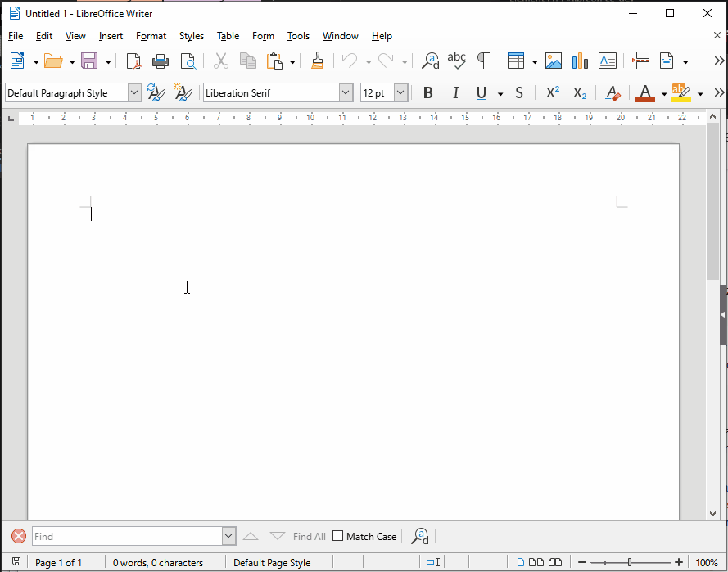Toggle bold text formatting
Image resolution: width=728 pixels, height=572 pixels.
click(x=427, y=92)
